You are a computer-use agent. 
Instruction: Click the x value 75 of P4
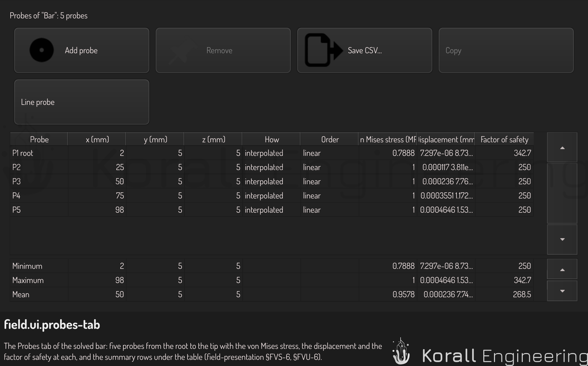(x=97, y=196)
